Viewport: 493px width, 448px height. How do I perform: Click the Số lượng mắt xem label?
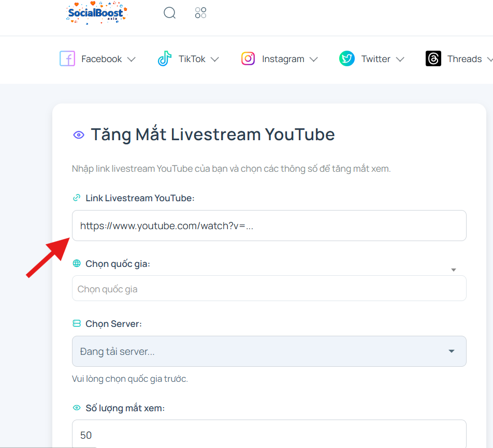125,408
